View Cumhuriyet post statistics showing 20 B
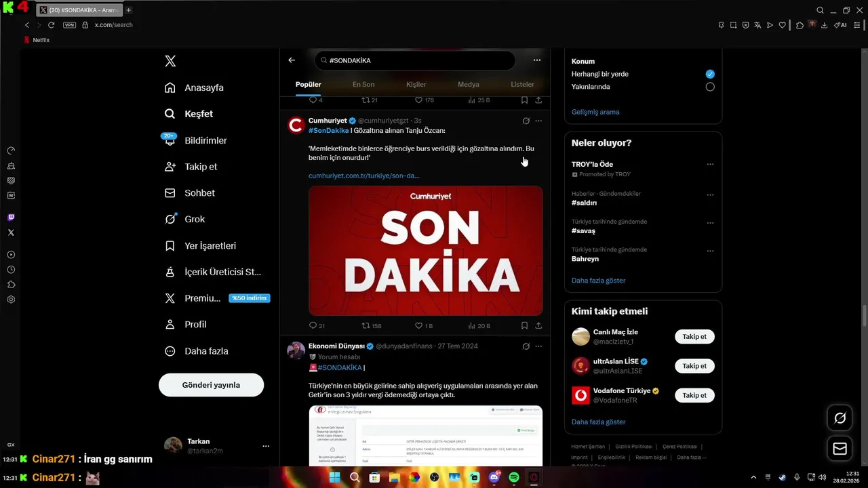This screenshot has height=488, width=868. coord(479,325)
